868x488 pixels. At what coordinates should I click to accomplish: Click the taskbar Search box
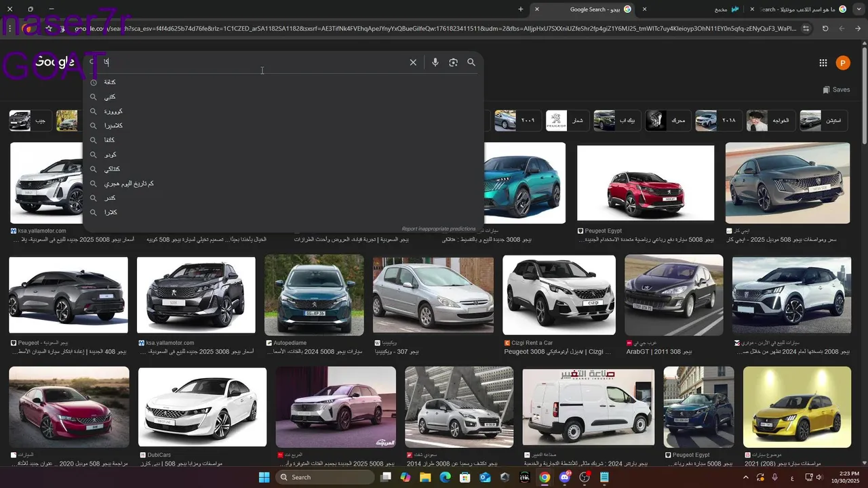point(325,477)
